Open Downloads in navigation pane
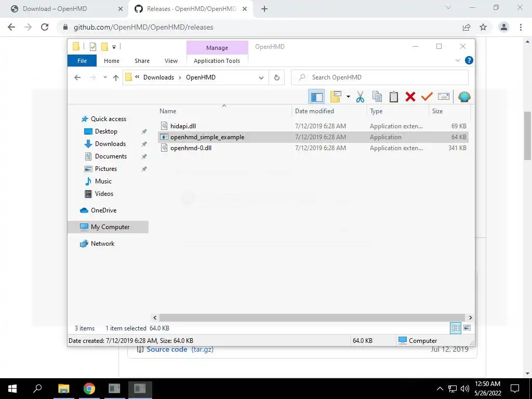This screenshot has height=399, width=532. [110, 144]
